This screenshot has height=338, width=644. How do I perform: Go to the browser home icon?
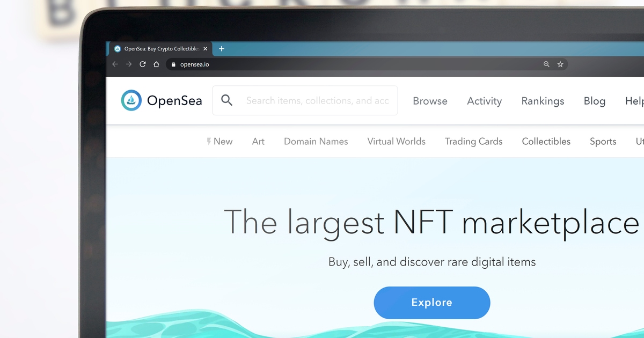click(156, 64)
